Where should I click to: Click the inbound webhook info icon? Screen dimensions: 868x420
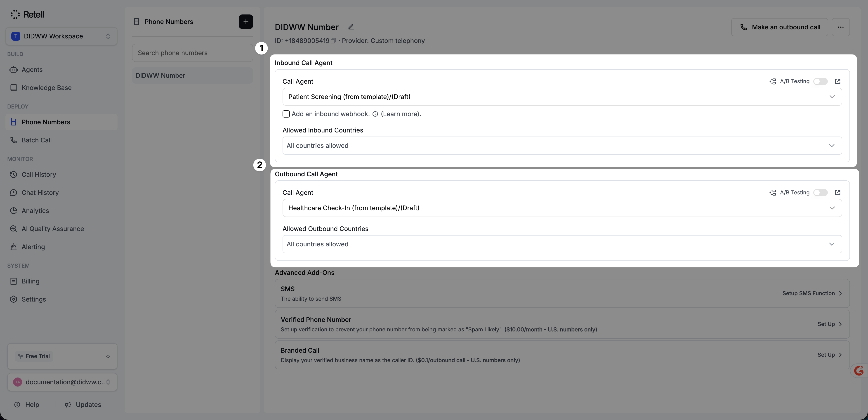click(375, 114)
